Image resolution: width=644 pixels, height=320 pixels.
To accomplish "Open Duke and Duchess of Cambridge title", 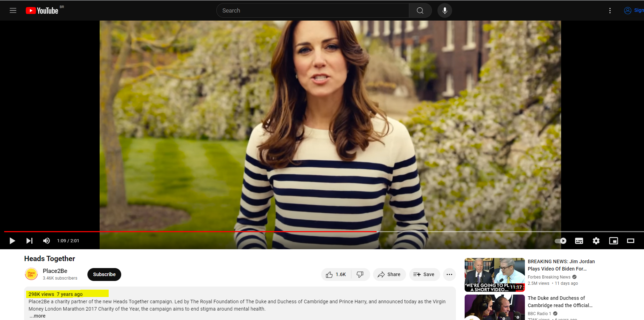I will coord(560,302).
